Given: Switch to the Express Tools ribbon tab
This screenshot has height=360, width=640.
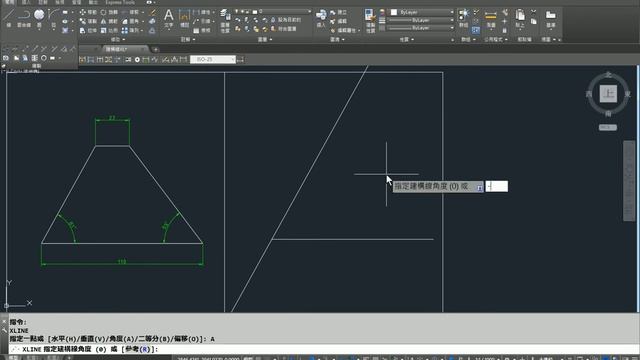Looking at the screenshot, I should pos(120,2).
